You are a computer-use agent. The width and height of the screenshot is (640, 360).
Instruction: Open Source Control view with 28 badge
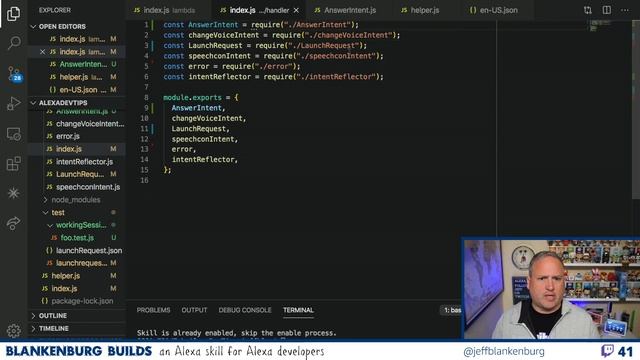[x=13, y=73]
